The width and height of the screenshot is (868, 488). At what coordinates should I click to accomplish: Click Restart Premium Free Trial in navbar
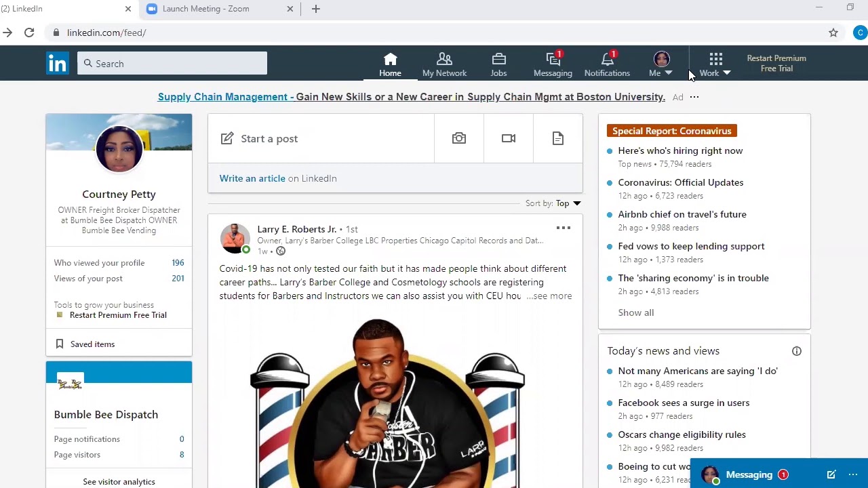point(776,63)
